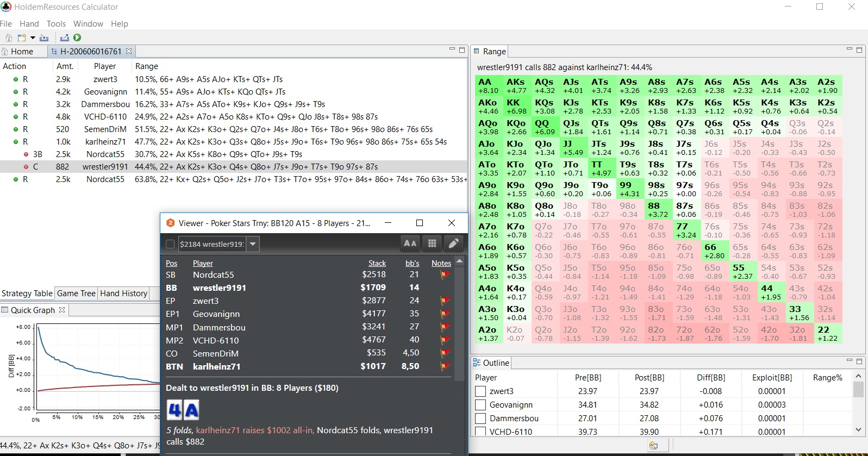Open the File menu
Image resolution: width=868 pixels, height=456 pixels.
click(x=6, y=23)
